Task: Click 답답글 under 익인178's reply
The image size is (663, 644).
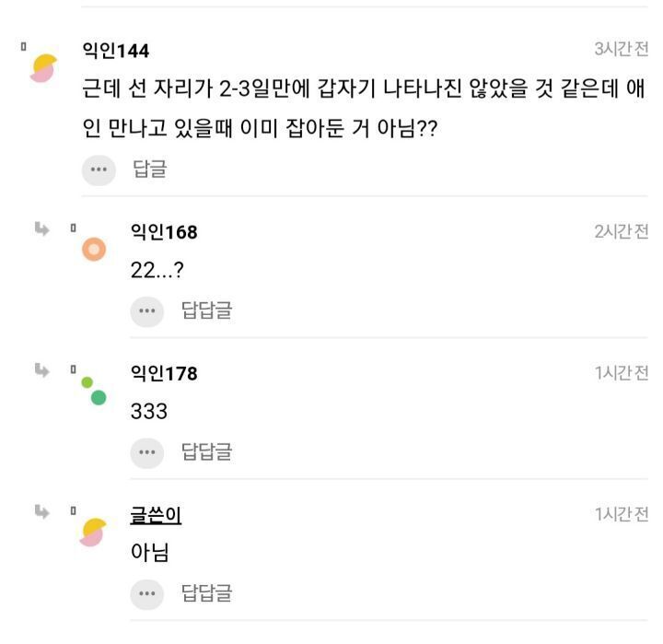Action: click(206, 451)
